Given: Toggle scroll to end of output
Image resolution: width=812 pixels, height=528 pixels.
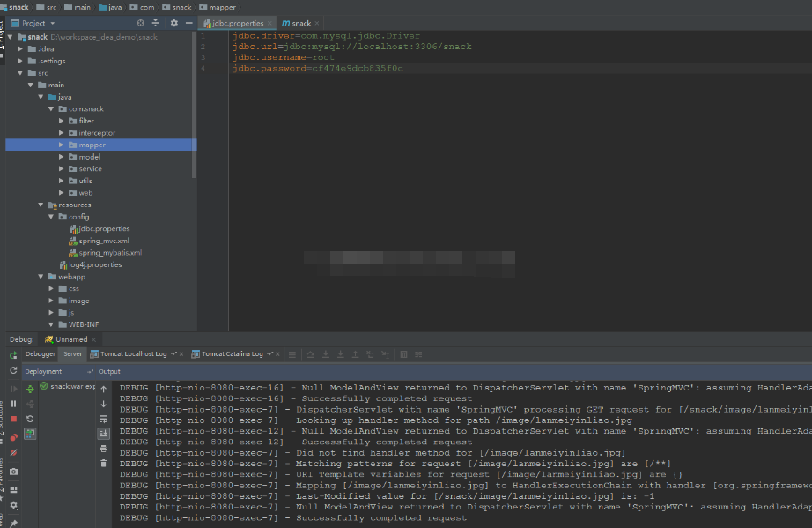Looking at the screenshot, I should (104, 434).
